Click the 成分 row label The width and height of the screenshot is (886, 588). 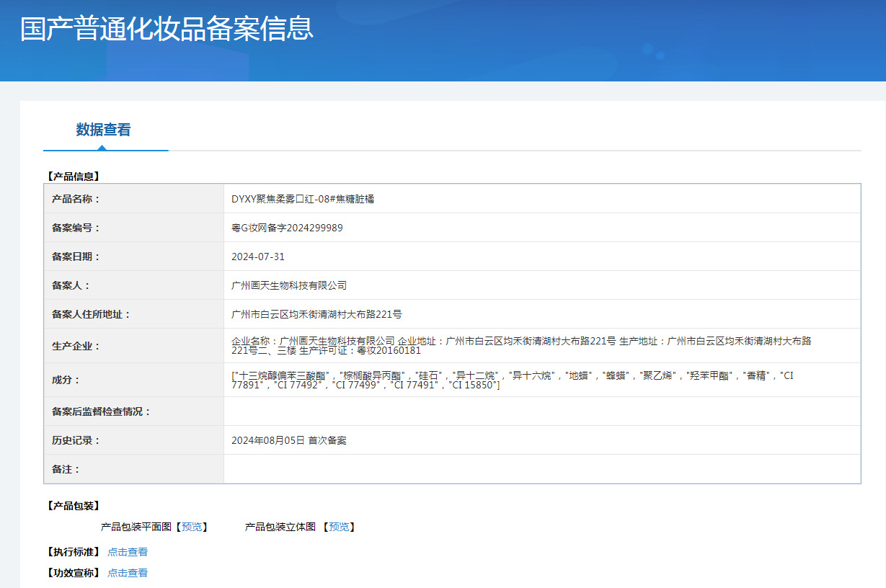[x=66, y=380]
